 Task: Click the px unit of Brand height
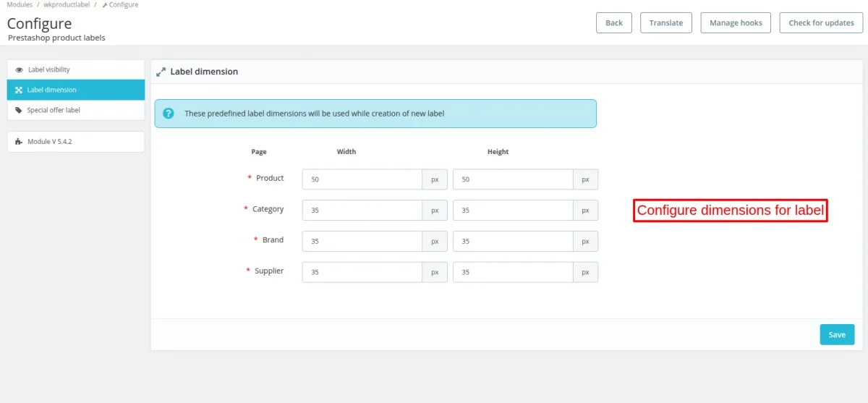click(586, 241)
